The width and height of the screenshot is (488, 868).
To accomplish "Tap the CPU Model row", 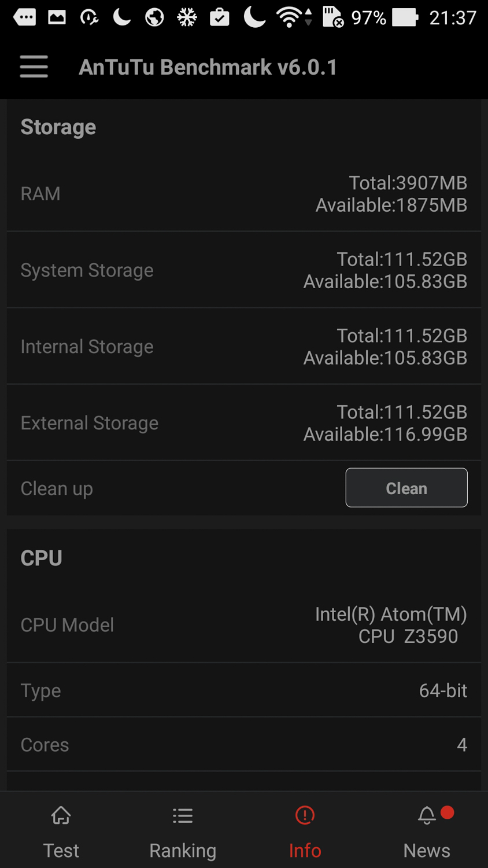I will coord(244,625).
